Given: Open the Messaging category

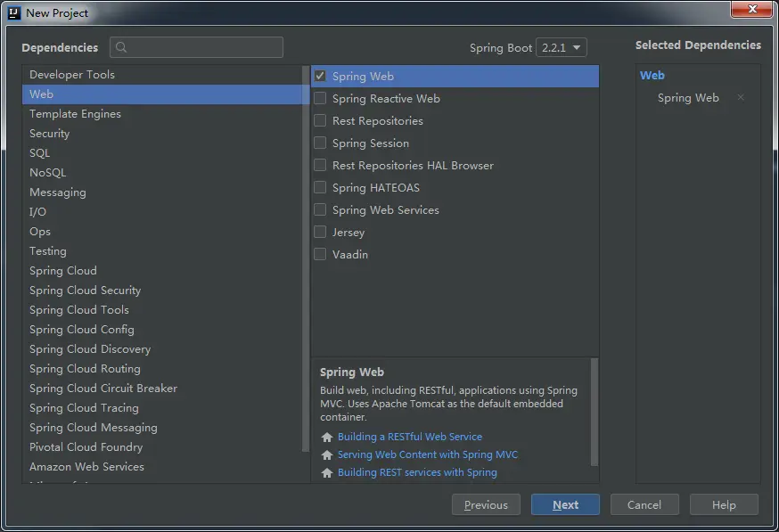Looking at the screenshot, I should click(162, 192).
